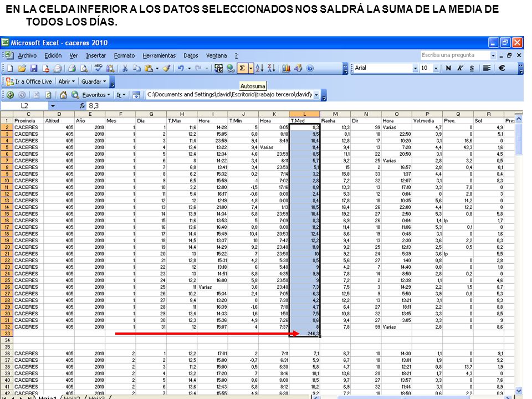
Task: Click the Name Box showing L2
Action: click(x=25, y=106)
